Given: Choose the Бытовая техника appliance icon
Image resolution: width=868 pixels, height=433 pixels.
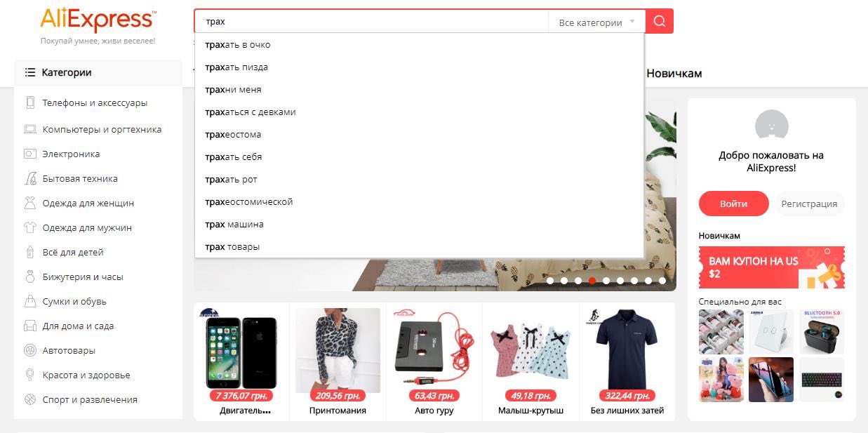Looking at the screenshot, I should 30,178.
